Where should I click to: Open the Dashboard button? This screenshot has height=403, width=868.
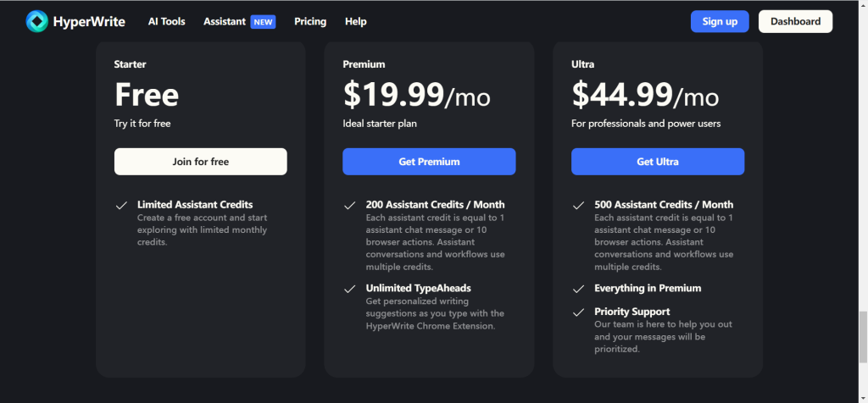[795, 21]
